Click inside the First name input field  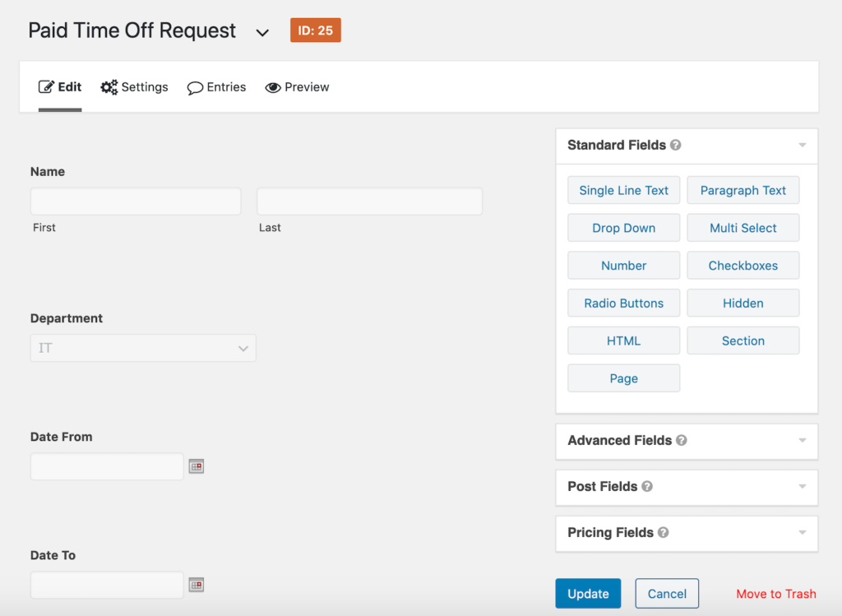[135, 201]
